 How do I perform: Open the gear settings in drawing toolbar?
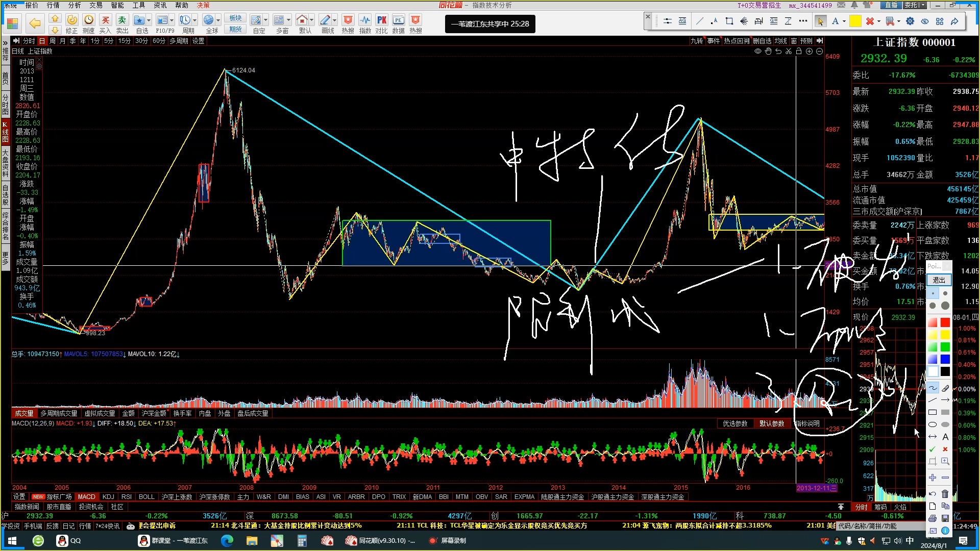click(910, 21)
